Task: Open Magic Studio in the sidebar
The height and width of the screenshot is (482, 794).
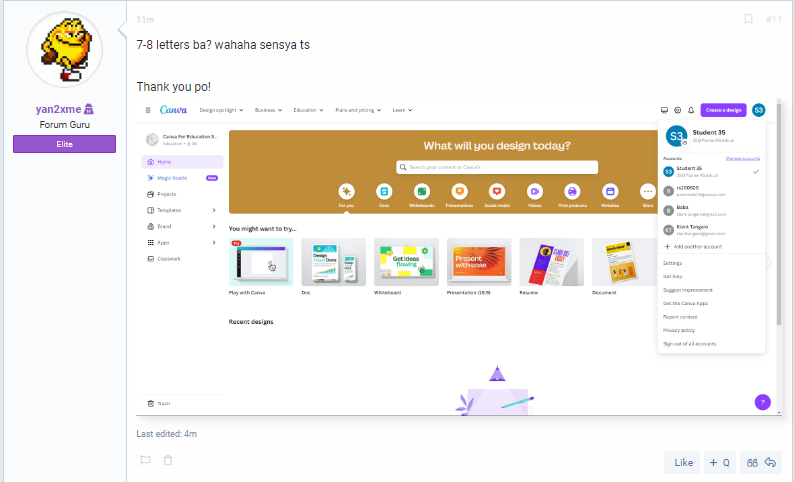Action: pos(182,178)
